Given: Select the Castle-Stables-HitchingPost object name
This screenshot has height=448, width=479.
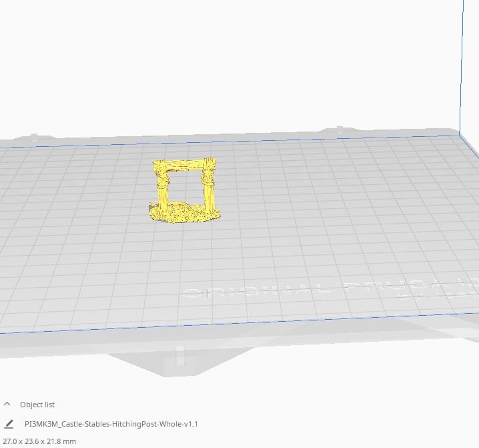Looking at the screenshot, I should (x=111, y=424).
